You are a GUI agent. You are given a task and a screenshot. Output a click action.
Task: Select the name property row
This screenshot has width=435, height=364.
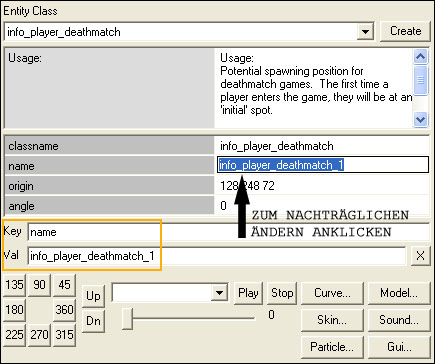click(x=217, y=165)
